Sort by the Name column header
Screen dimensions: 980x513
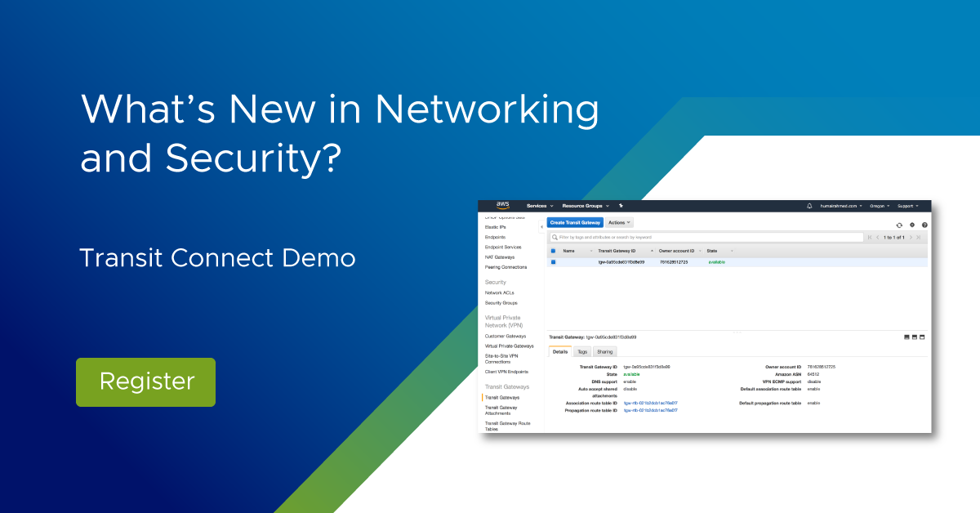568,251
